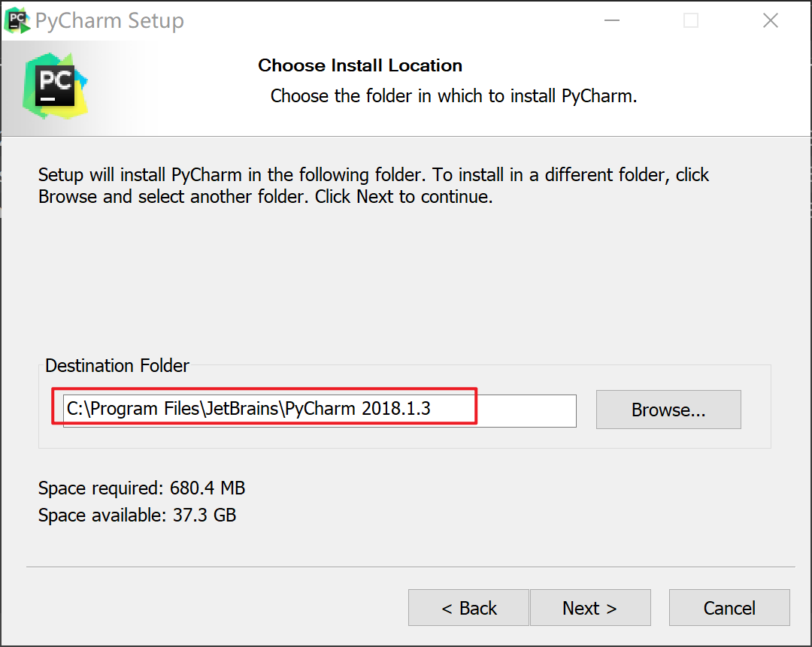Close the PyCharm Setup installer window
Viewport: 812px width, 647px height.
(771, 21)
